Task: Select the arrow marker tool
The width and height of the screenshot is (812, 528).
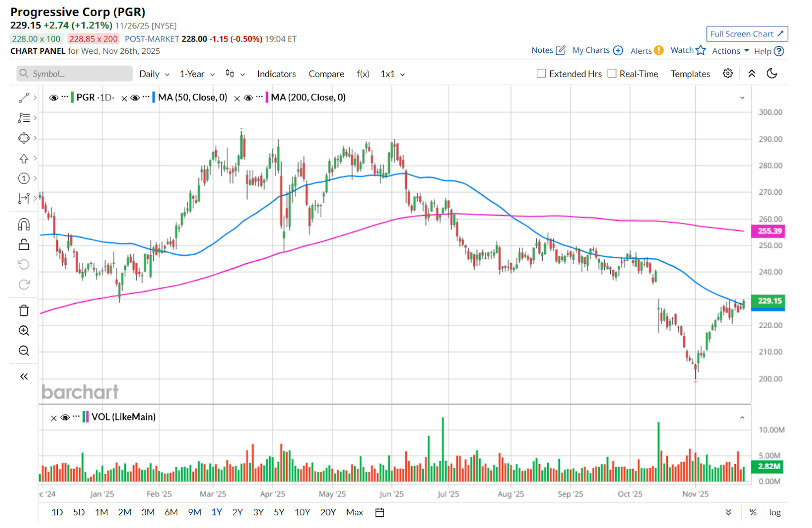Action: coord(24,158)
